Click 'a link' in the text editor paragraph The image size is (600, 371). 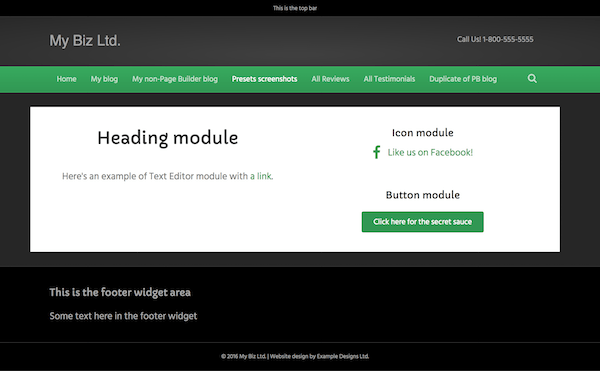tap(261, 176)
